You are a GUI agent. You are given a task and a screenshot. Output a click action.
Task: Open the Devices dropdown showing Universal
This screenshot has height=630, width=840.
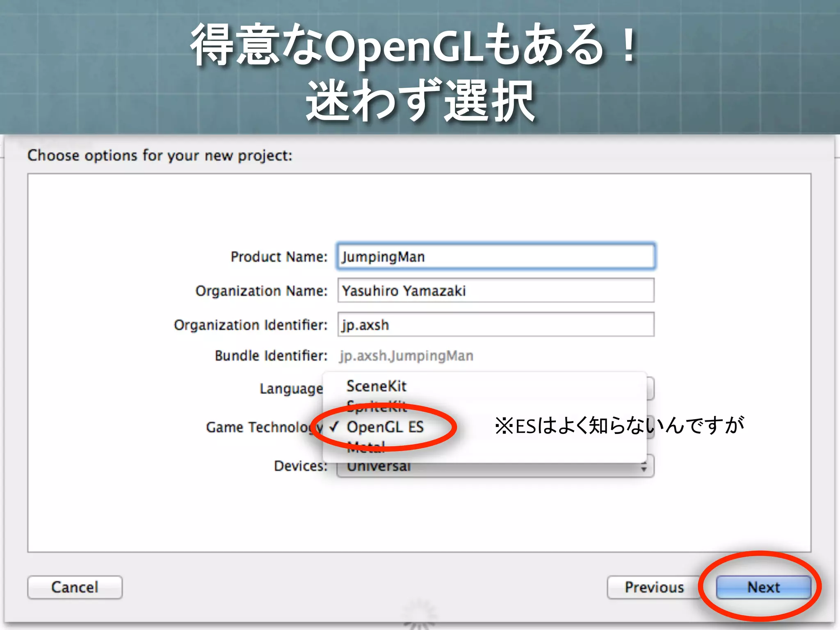coord(495,466)
